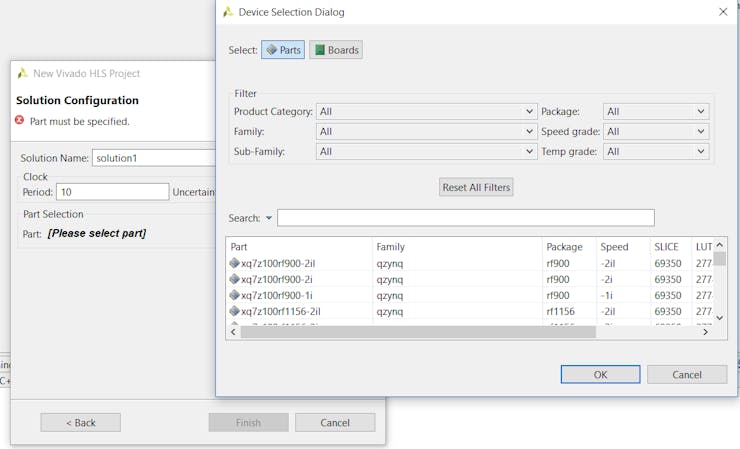Image resolution: width=740 pixels, height=449 pixels.
Task: Click in the Search text field
Action: click(466, 218)
